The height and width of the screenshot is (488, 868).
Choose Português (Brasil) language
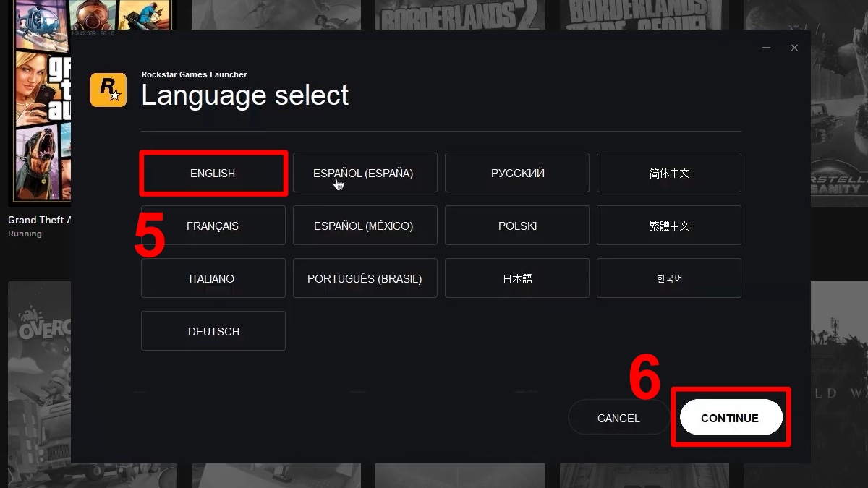[x=365, y=278]
